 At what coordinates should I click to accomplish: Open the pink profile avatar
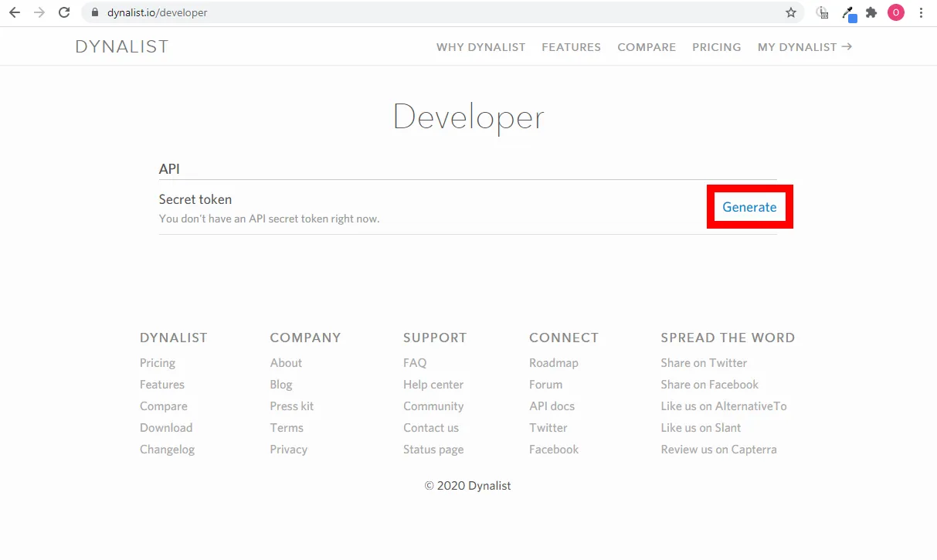click(895, 12)
